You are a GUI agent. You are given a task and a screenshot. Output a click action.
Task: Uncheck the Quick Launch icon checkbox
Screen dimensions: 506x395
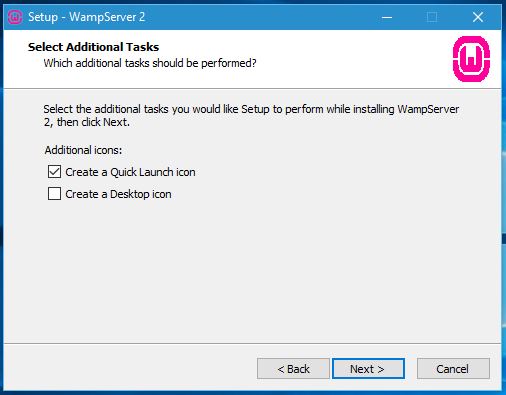(54, 172)
